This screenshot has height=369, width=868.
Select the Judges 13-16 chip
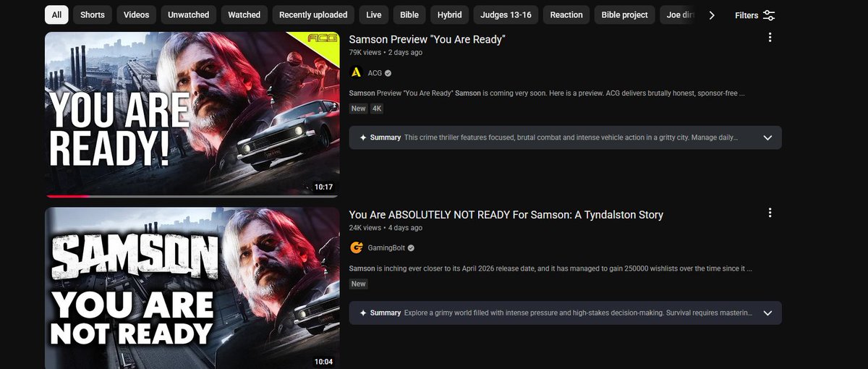pyautogui.click(x=506, y=14)
